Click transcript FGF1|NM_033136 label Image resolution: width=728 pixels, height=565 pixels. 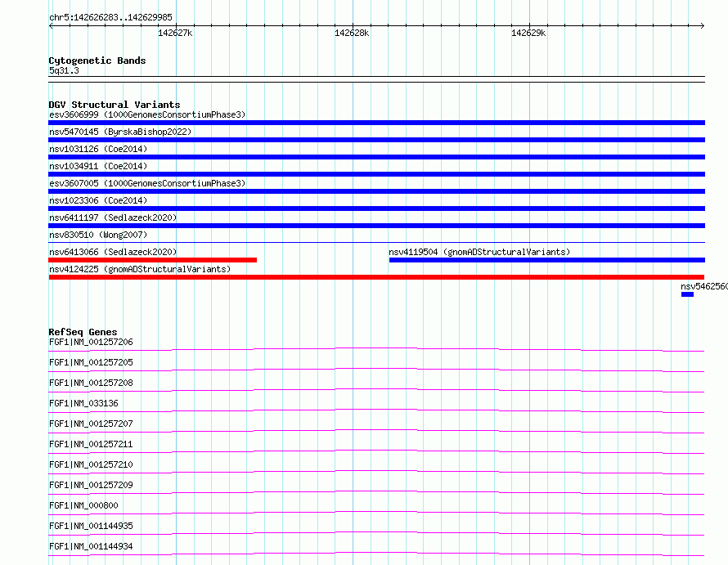tap(83, 403)
